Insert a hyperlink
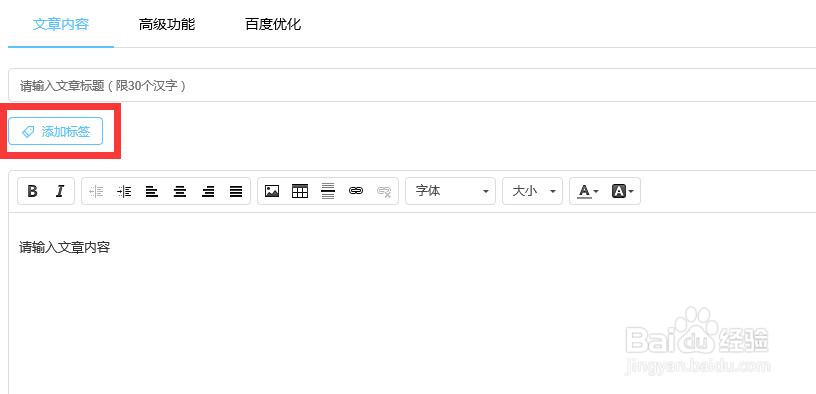 point(356,192)
